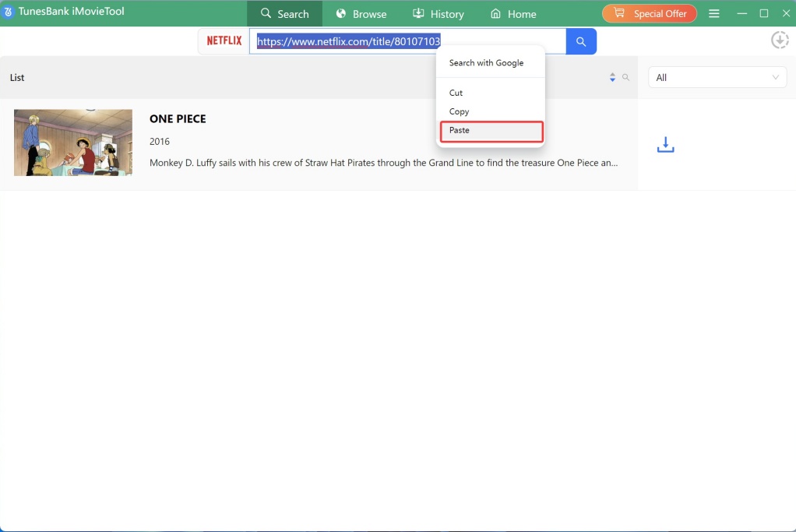Open the ONE PIECE thumbnail image

click(73, 143)
